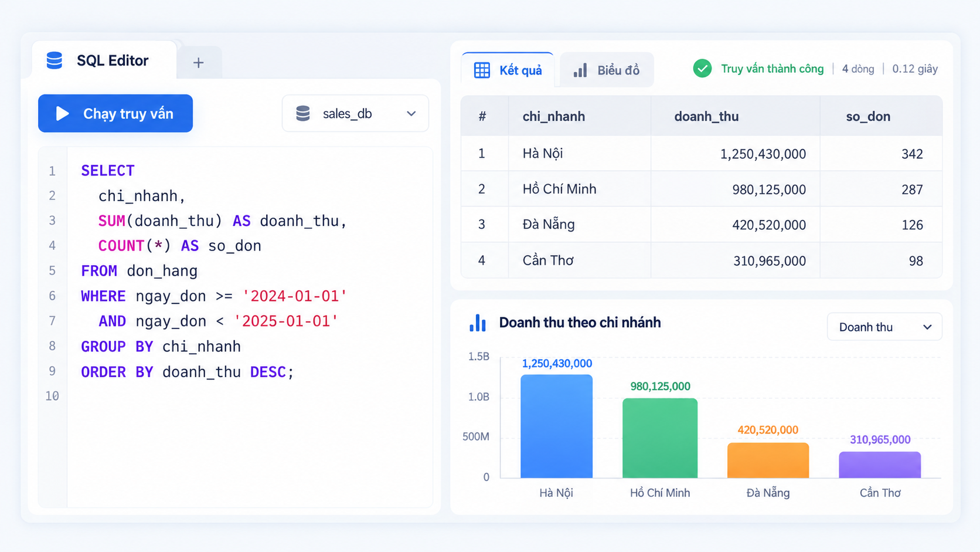
Task: Switch to the SQL Editor tab
Action: point(104,60)
